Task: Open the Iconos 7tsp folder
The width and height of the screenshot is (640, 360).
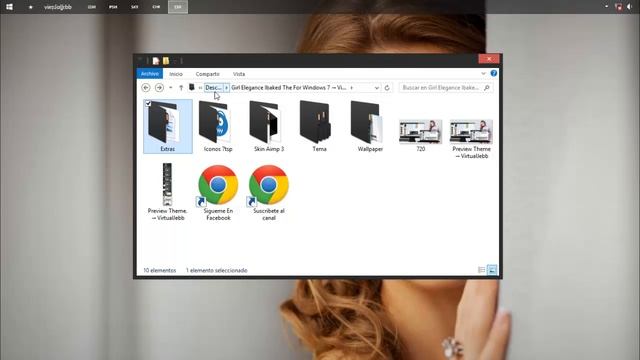Action: click(218, 126)
